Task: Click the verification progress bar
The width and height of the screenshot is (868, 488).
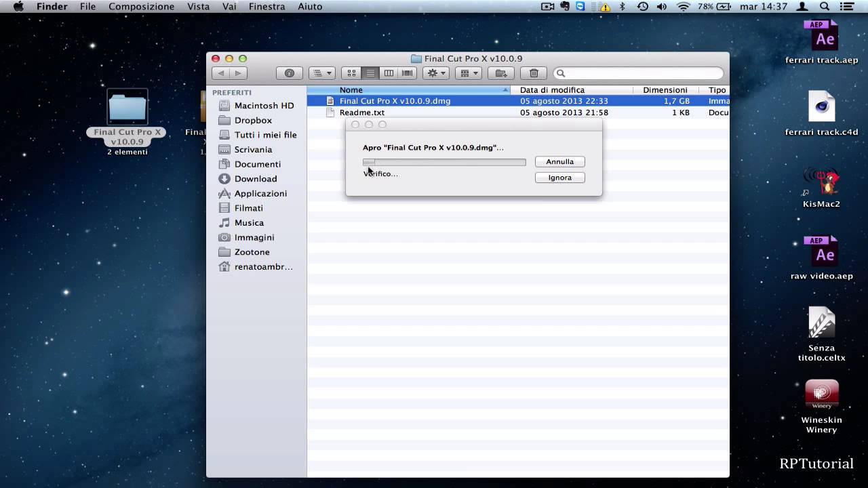Action: tap(444, 162)
